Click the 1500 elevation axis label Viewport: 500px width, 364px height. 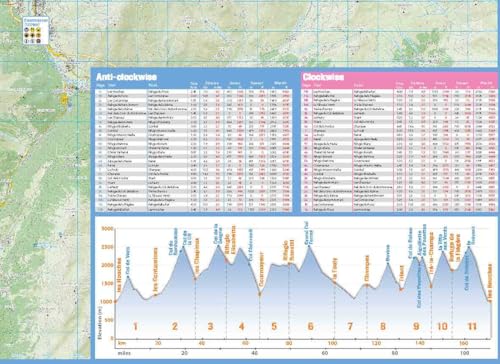click(x=107, y=283)
